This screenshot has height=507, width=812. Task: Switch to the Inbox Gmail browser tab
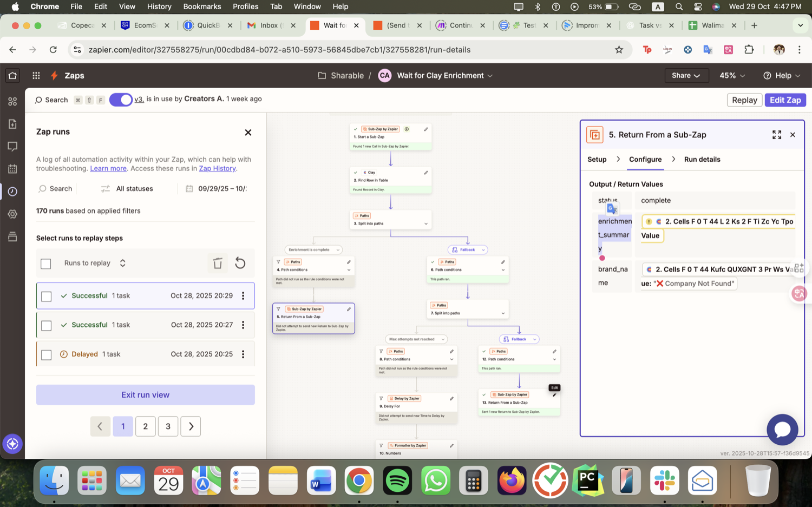(x=272, y=25)
